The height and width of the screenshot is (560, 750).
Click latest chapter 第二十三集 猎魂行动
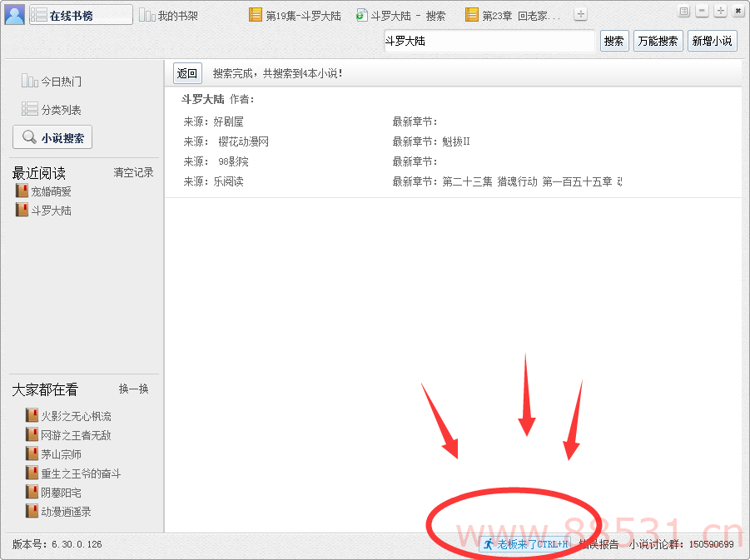(533, 181)
